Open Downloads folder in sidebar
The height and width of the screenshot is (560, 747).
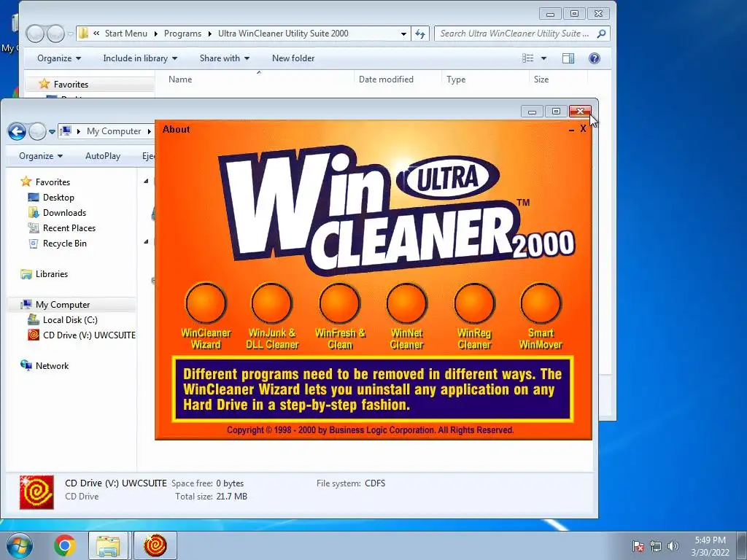[64, 212]
